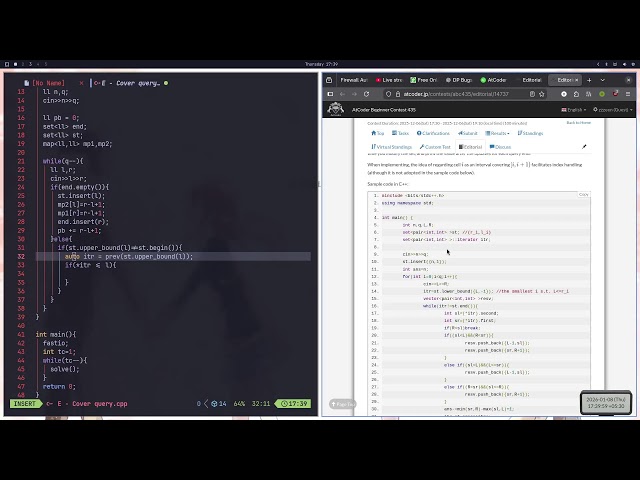
Task: Open the extensions puzzle icon
Action: point(576,94)
